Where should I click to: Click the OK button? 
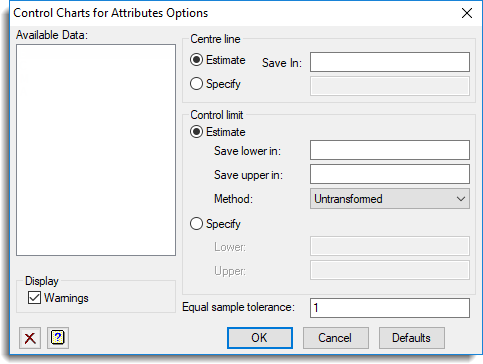(x=260, y=338)
